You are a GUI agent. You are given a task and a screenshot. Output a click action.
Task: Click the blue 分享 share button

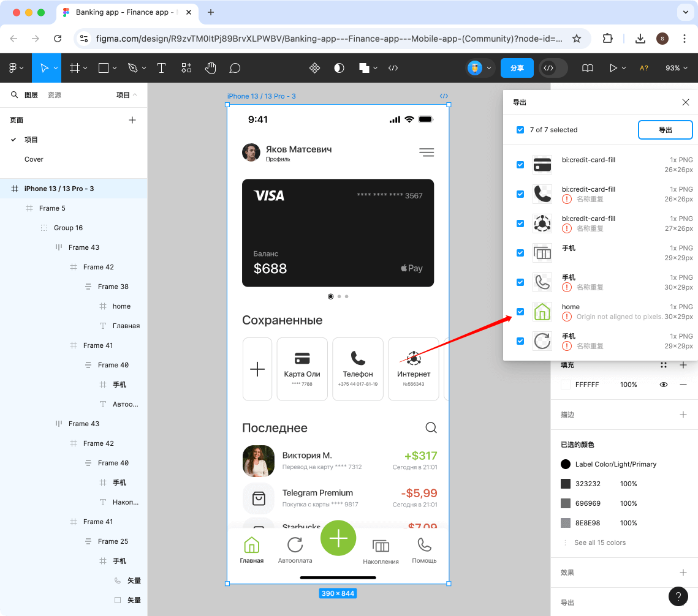pos(517,68)
